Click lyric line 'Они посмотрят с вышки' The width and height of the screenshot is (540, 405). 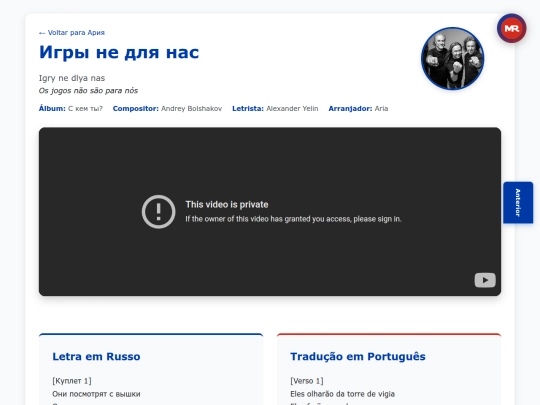pos(96,394)
